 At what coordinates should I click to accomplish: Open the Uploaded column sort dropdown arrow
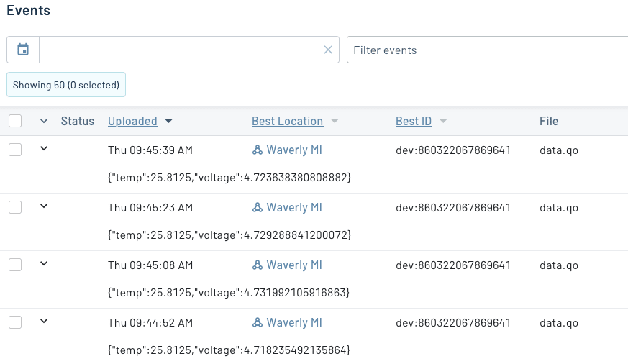pos(168,121)
